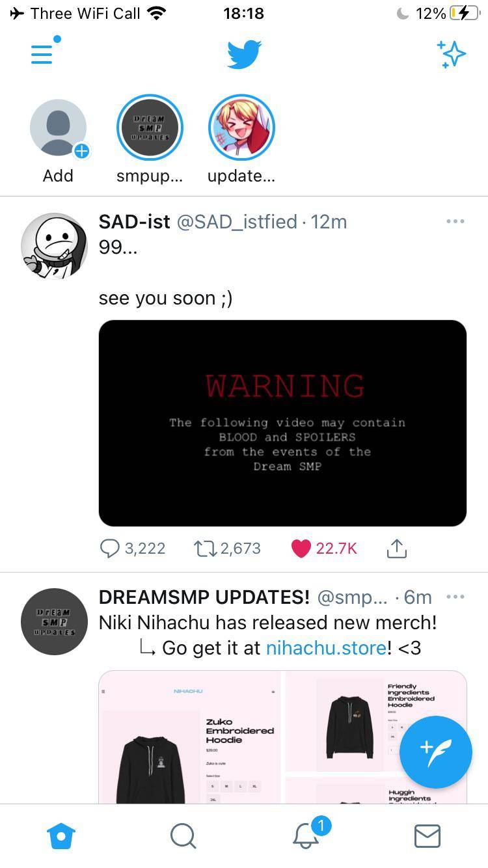Open the sparkle timeline preferences icon

[451, 54]
